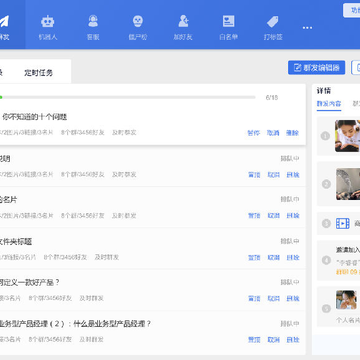Cancel the 定义一款好产品 task
Screen dimensions: 360x360
click(274, 298)
